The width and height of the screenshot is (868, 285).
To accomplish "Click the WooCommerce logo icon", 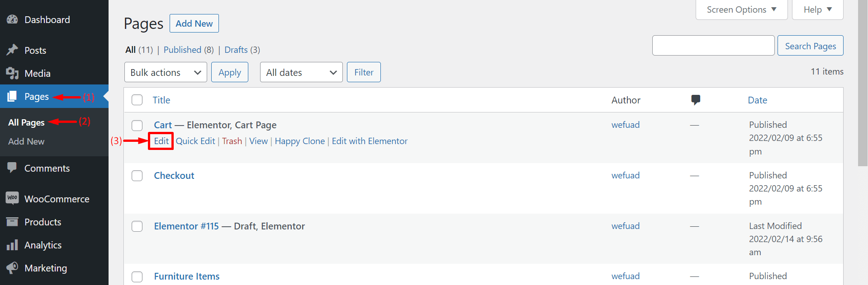I will click(12, 198).
